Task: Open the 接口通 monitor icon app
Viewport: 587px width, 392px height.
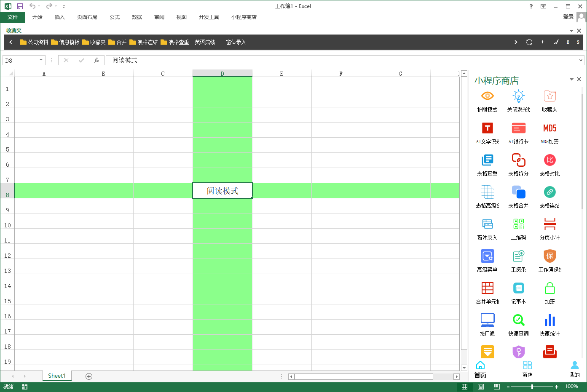Action: [487, 325]
